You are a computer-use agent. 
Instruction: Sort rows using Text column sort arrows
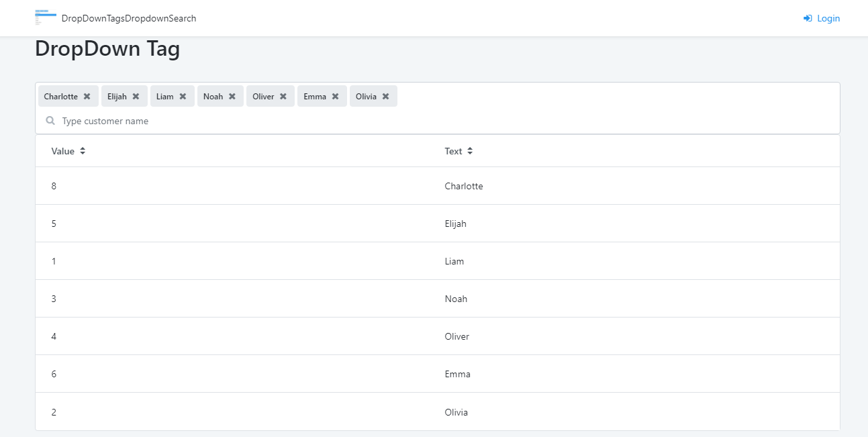coord(471,150)
